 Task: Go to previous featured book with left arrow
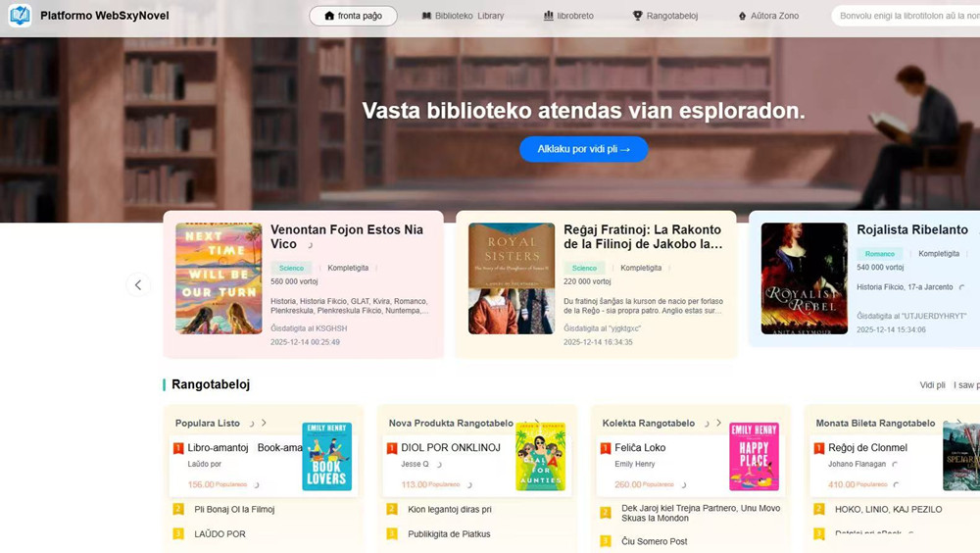click(138, 284)
